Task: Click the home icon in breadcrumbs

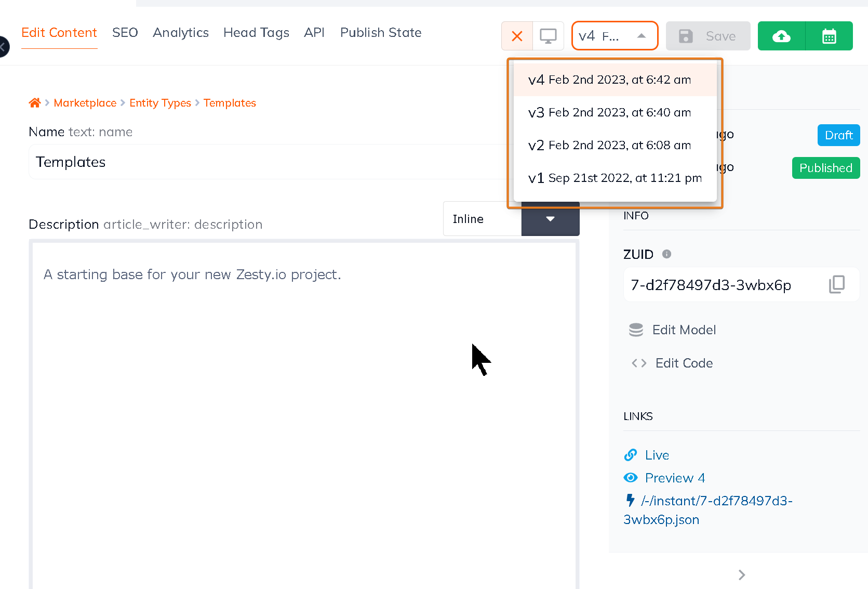Action: click(35, 103)
